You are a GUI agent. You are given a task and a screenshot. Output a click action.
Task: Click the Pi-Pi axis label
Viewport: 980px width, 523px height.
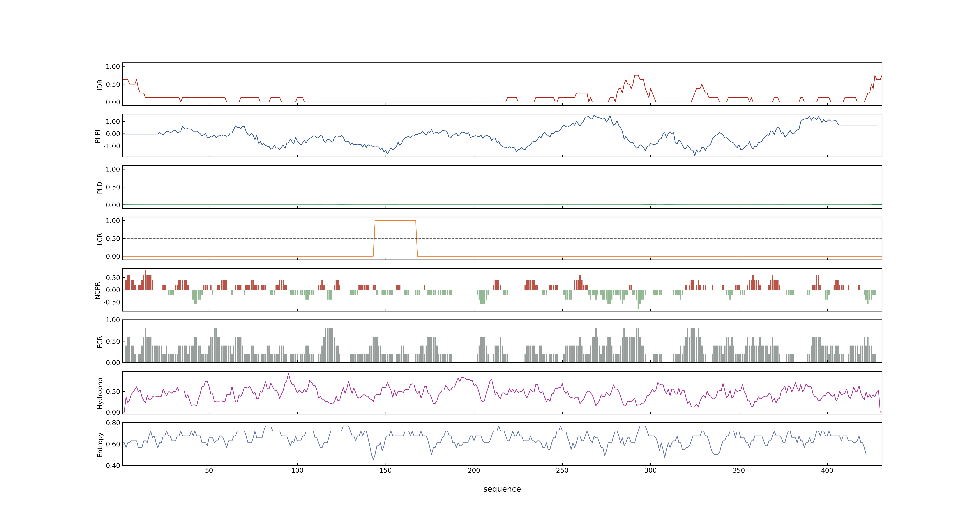pyautogui.click(x=97, y=136)
